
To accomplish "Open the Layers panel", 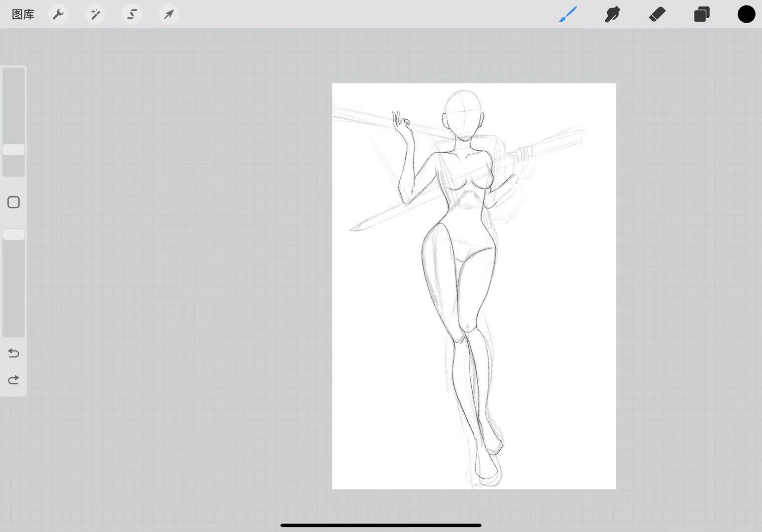I will tap(702, 14).
